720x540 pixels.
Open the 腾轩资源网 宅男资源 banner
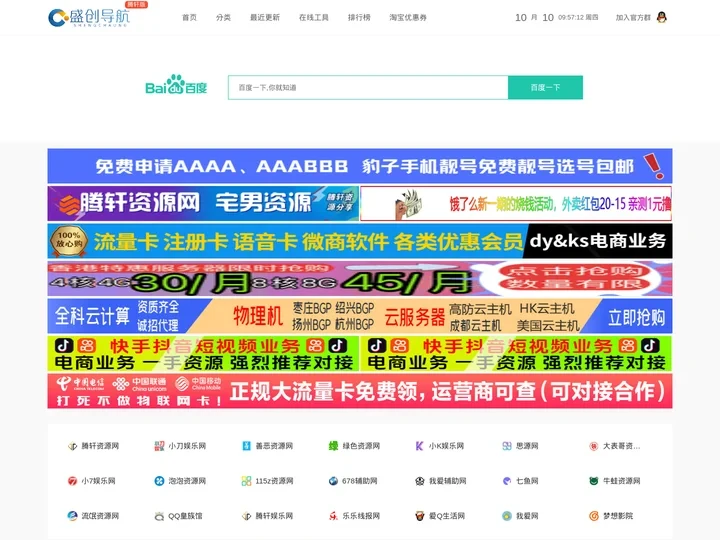pos(203,203)
